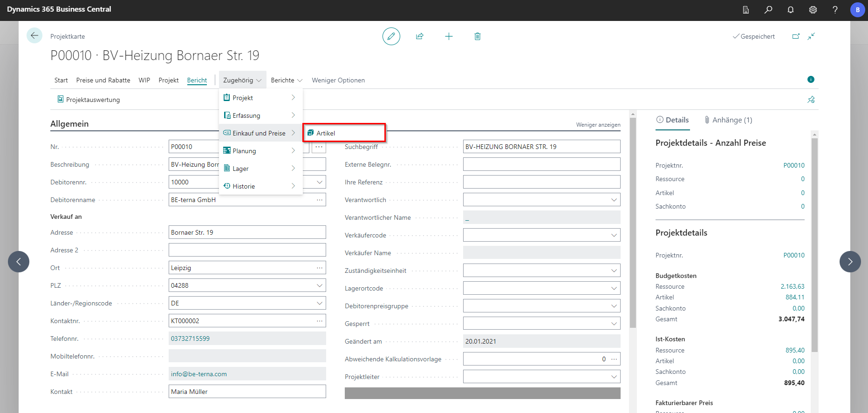This screenshot has height=413, width=868.
Task: Click Weniger anzeigen link
Action: (598, 125)
